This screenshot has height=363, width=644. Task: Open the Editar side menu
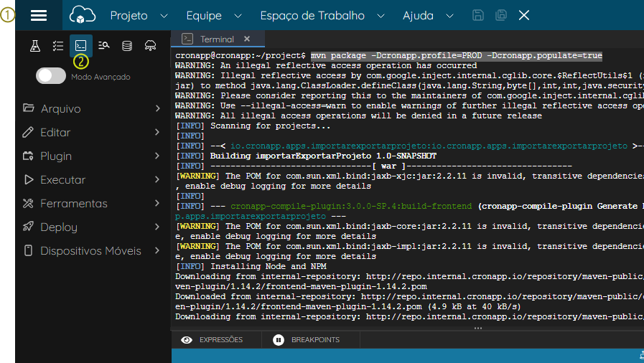[93, 133]
